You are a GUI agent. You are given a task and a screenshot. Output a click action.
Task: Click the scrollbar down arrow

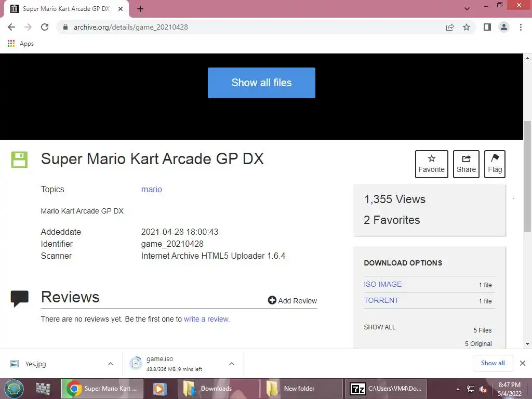tap(527, 344)
